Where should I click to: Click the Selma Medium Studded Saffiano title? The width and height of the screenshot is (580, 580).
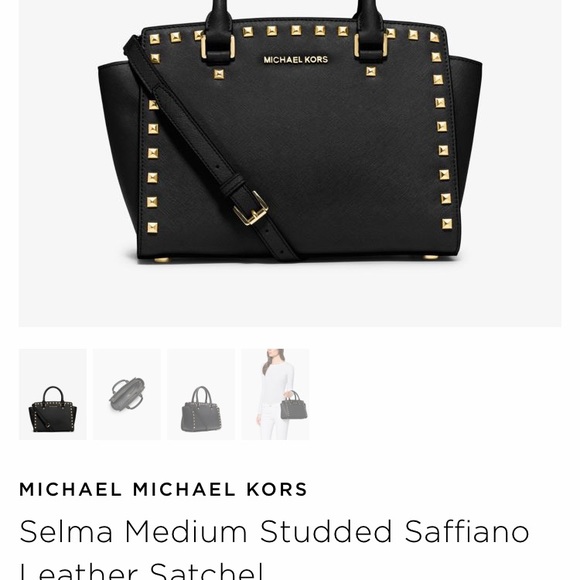(x=274, y=532)
